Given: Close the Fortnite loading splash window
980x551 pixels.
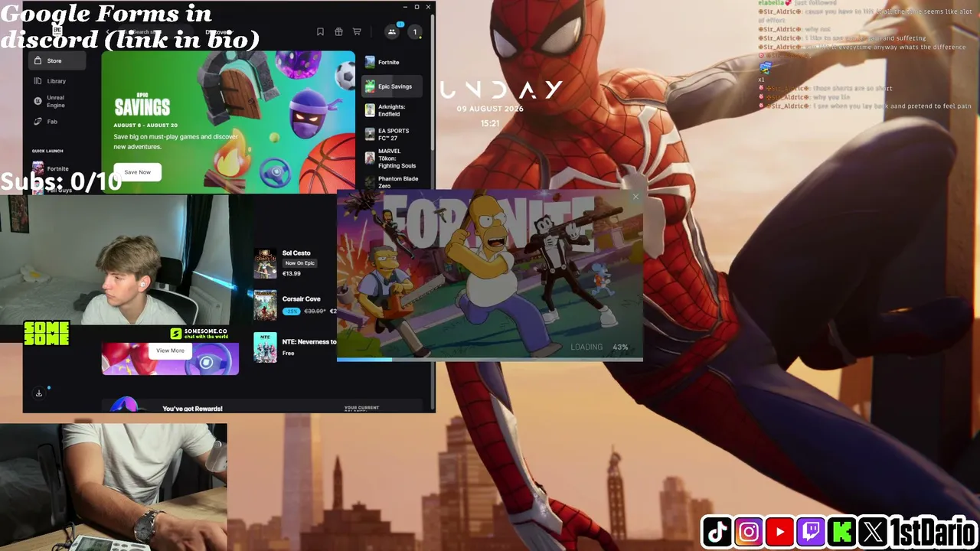Looking at the screenshot, I should click(635, 197).
